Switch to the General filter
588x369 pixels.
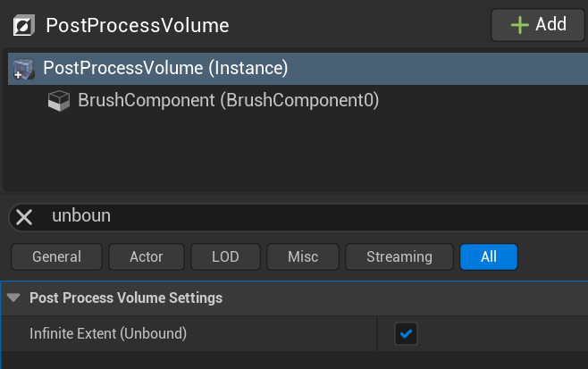click(x=56, y=256)
